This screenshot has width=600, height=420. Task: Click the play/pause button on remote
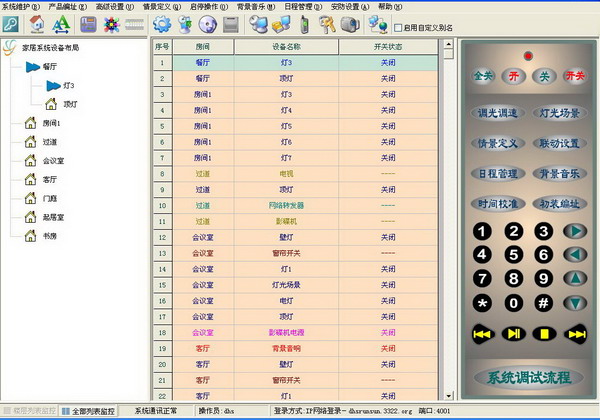point(514,334)
